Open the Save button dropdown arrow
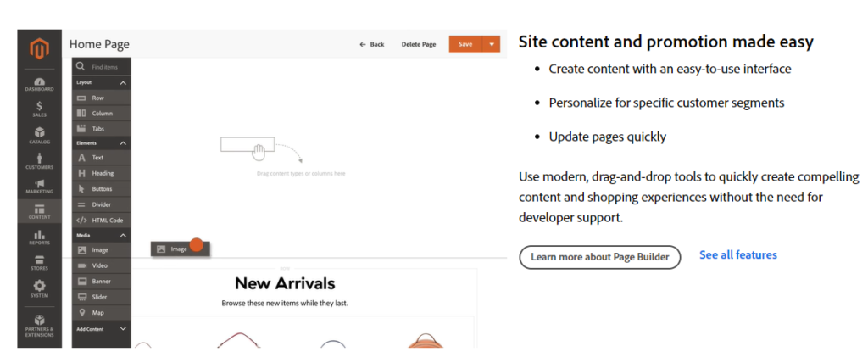 pos(491,44)
